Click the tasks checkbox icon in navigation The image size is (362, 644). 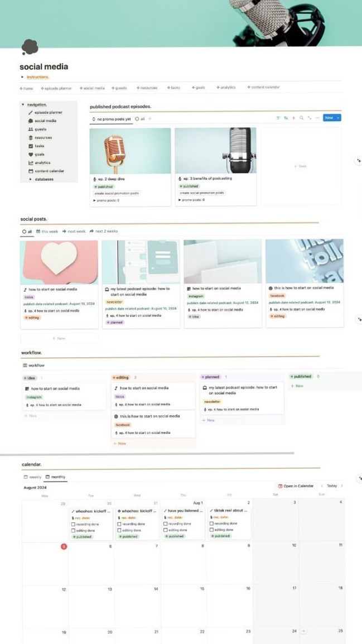point(31,146)
